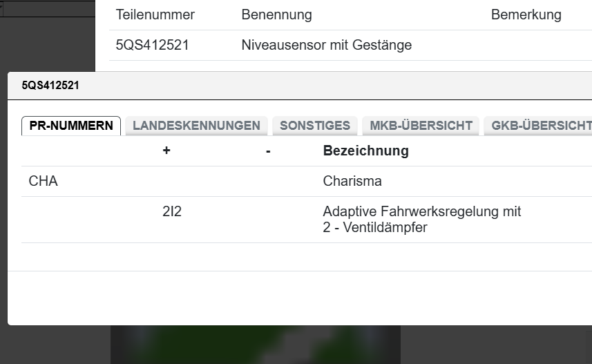Screen dimensions: 592x364
Task: Click the dark panel header at top left
Action: tap(48, 8)
